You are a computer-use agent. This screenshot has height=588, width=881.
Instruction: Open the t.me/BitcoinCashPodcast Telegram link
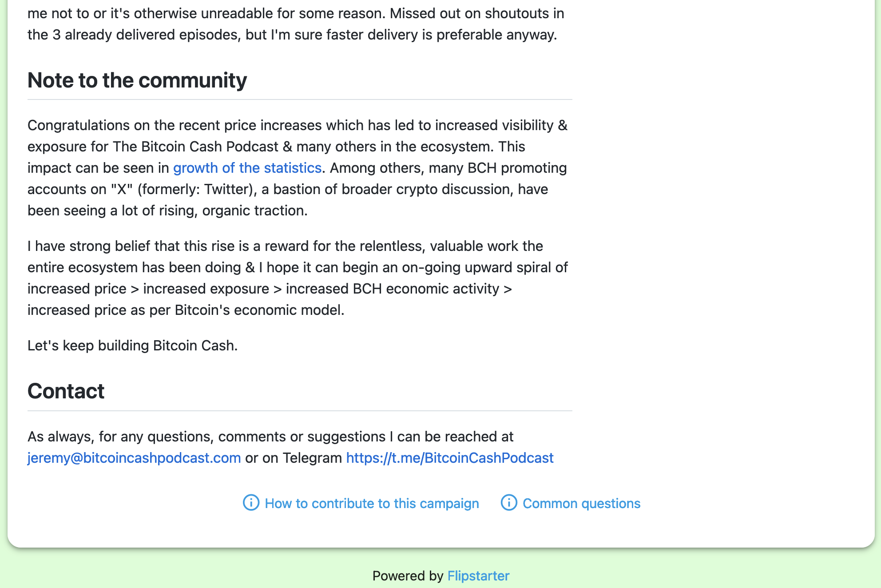449,458
